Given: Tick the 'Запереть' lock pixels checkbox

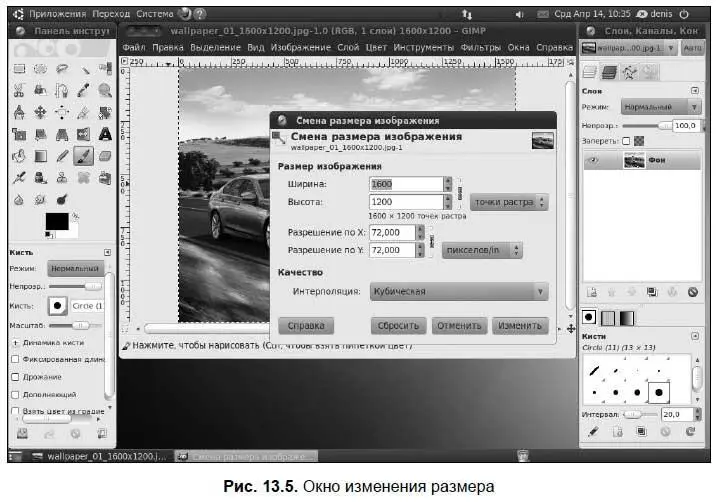Looking at the screenshot, I should pyautogui.click(x=626, y=141).
